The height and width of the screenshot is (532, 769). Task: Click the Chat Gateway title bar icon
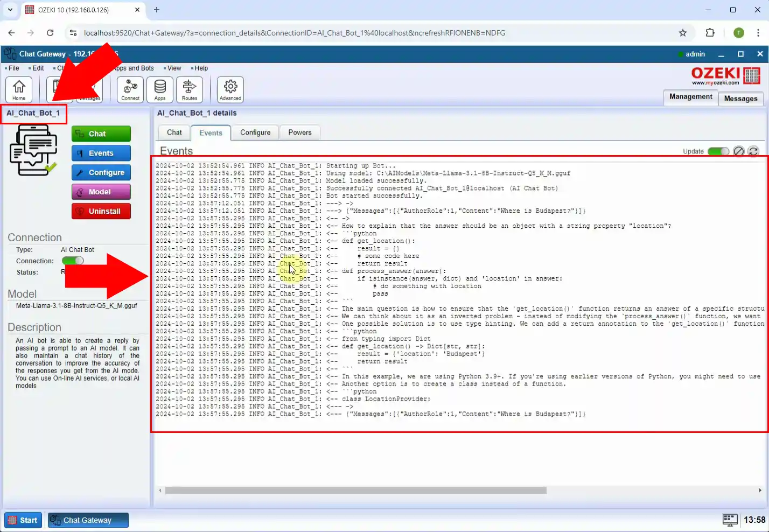10,54
